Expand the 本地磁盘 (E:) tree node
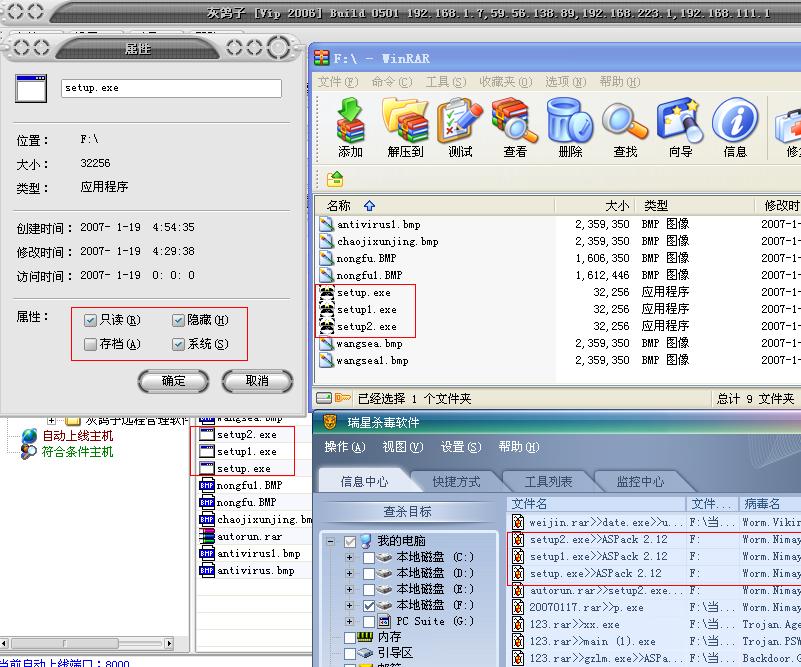The image size is (801, 667). click(x=349, y=589)
